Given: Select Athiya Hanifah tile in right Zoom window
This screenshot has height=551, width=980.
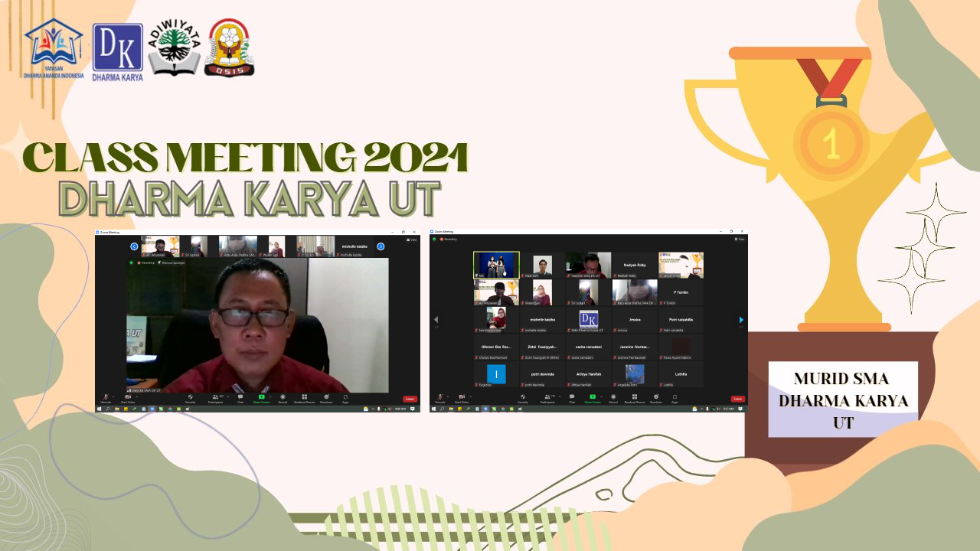Looking at the screenshot, I should [x=588, y=375].
